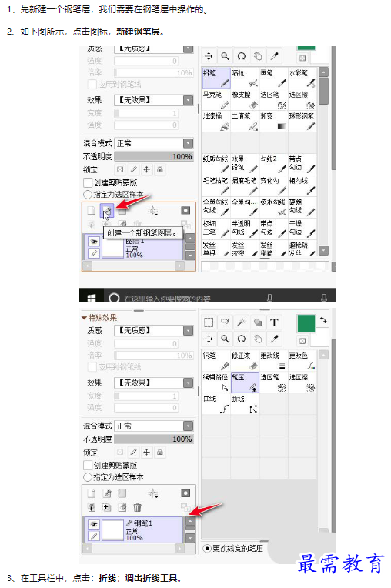The width and height of the screenshot is (391, 588).
Task: Activate the 笔压 pressure tool
Action: 245,383
